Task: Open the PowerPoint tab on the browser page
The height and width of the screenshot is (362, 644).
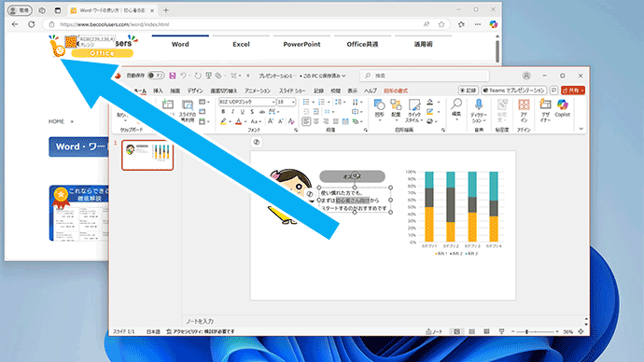Action: [301, 44]
